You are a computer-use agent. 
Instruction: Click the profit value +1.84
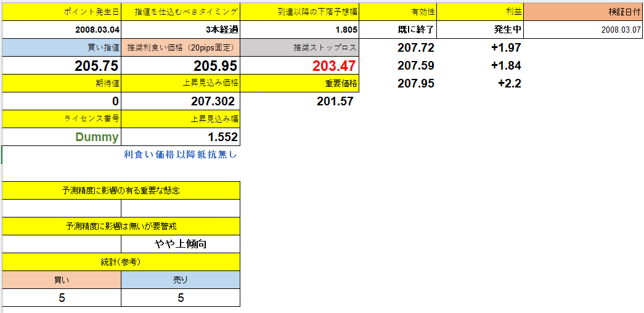(x=505, y=66)
